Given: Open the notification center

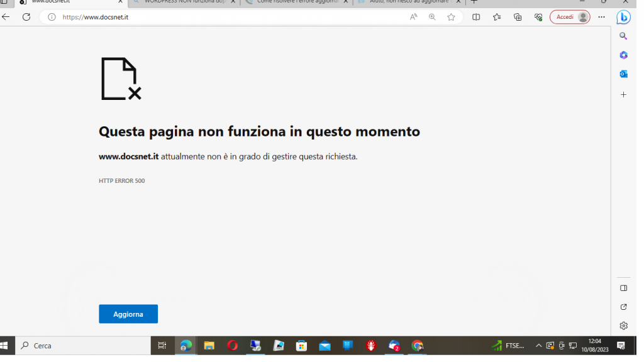Looking at the screenshot, I should 621,346.
